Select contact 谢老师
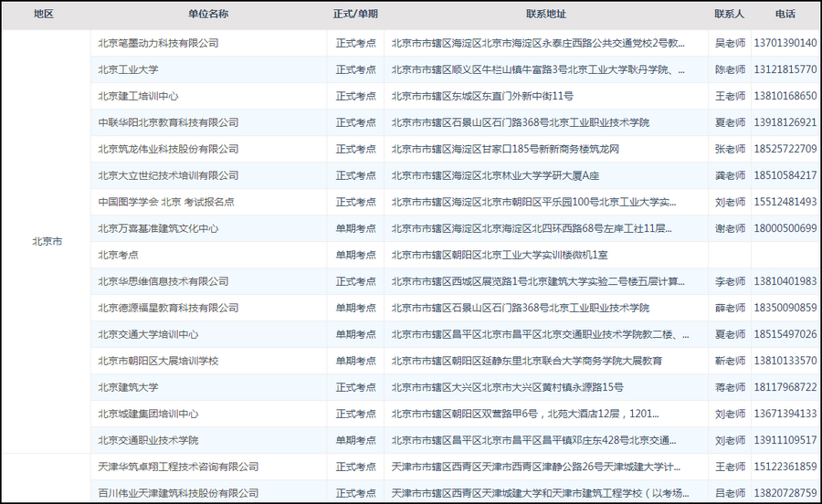The width and height of the screenshot is (822, 504). tap(731, 228)
